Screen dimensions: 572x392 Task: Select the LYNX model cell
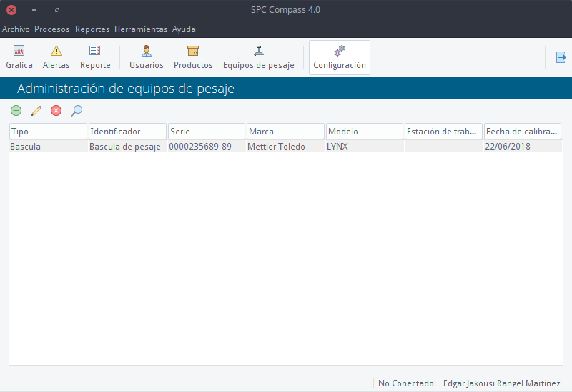coord(365,147)
